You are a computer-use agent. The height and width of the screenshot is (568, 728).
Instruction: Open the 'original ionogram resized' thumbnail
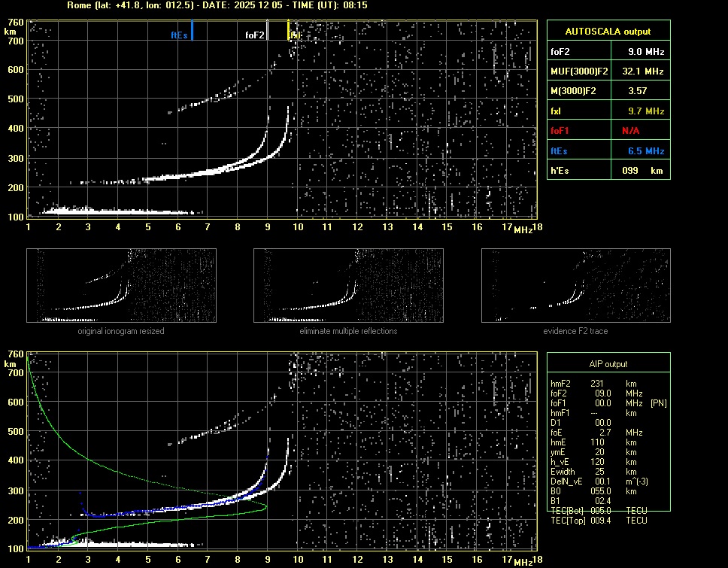click(121, 285)
